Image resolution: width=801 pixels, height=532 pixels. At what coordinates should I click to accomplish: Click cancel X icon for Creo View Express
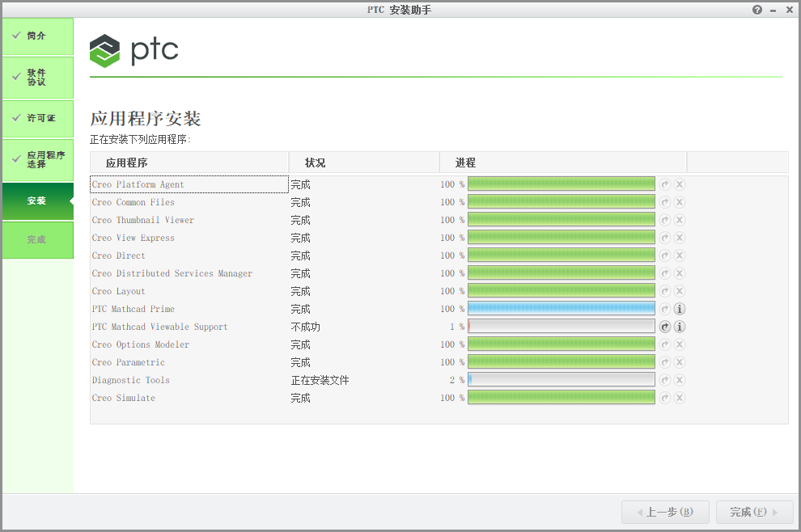[x=680, y=238]
